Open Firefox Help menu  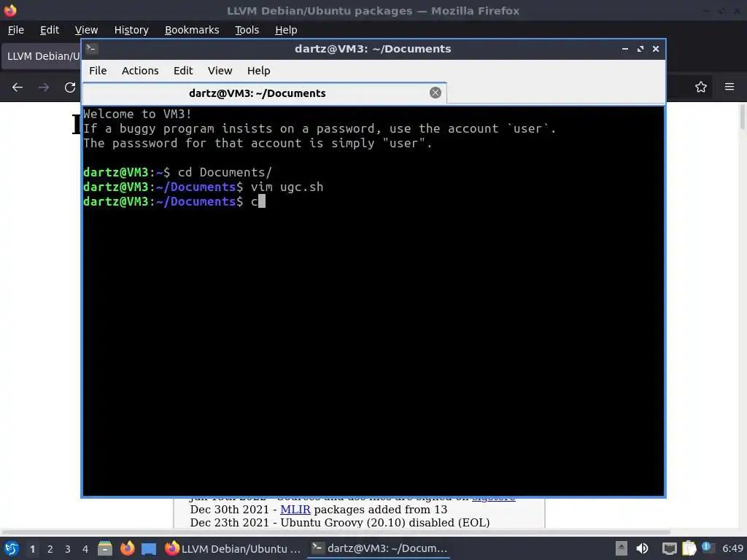pos(286,30)
